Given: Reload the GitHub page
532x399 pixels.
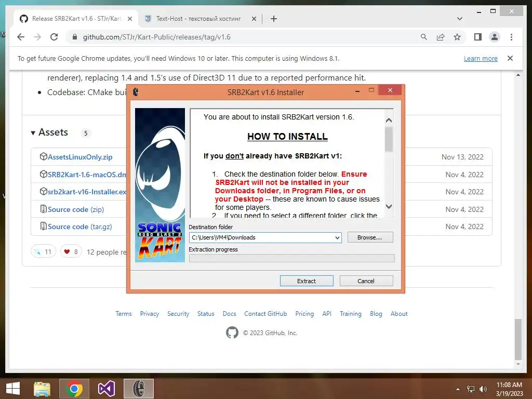Looking at the screenshot, I should [54, 37].
